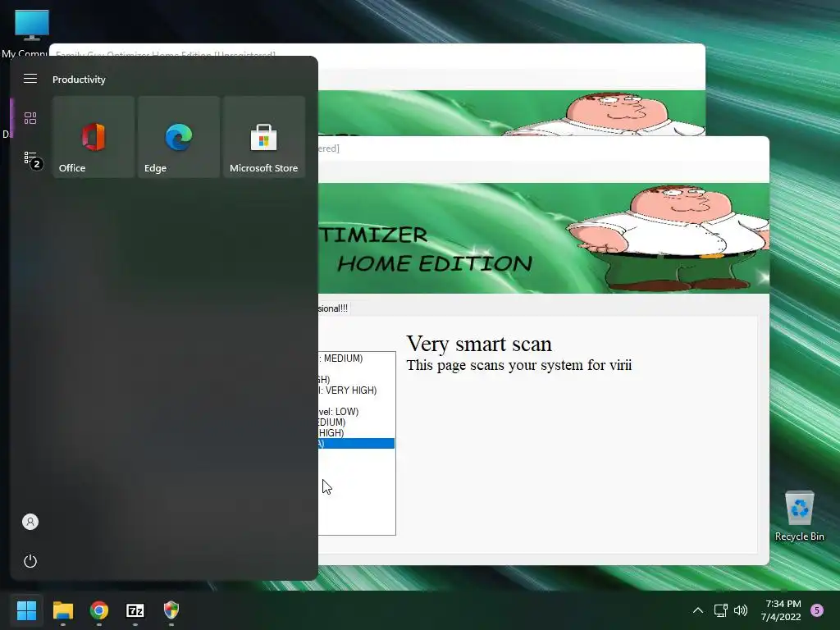Open 7-Zip from the taskbar
Viewport: 840px width, 630px height.
tap(135, 610)
